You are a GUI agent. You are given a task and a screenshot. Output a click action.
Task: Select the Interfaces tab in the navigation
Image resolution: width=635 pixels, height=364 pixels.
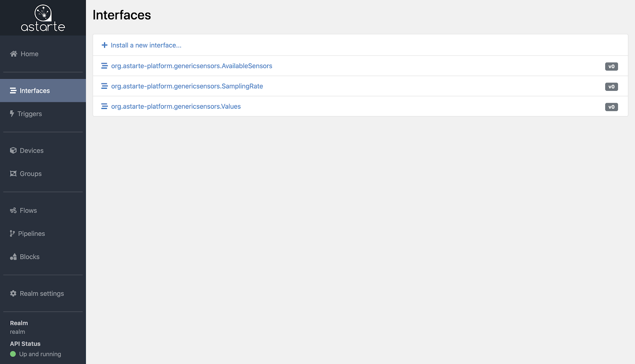click(x=35, y=90)
